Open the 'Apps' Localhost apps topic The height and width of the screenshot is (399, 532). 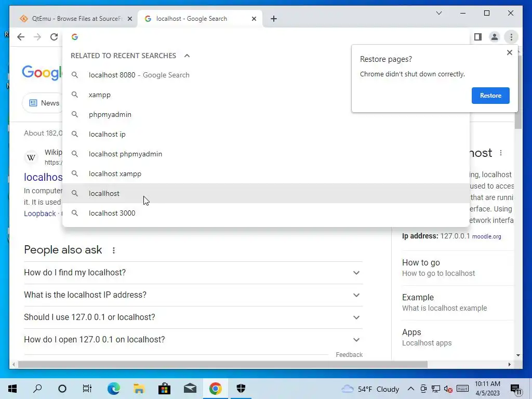[x=458, y=337]
